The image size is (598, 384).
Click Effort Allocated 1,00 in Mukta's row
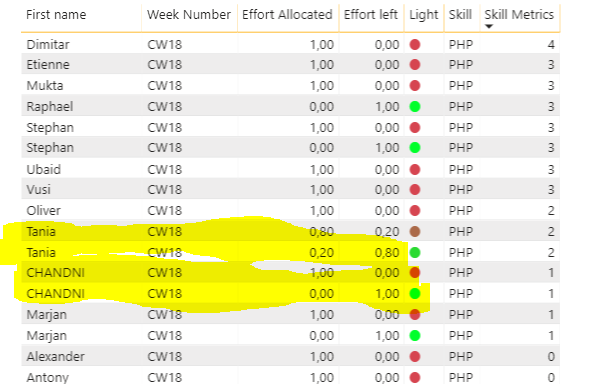tap(322, 85)
